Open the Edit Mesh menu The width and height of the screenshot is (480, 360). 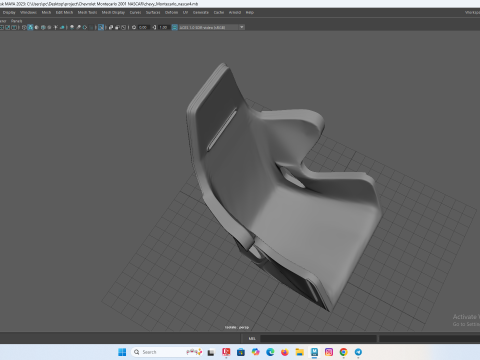[64, 12]
